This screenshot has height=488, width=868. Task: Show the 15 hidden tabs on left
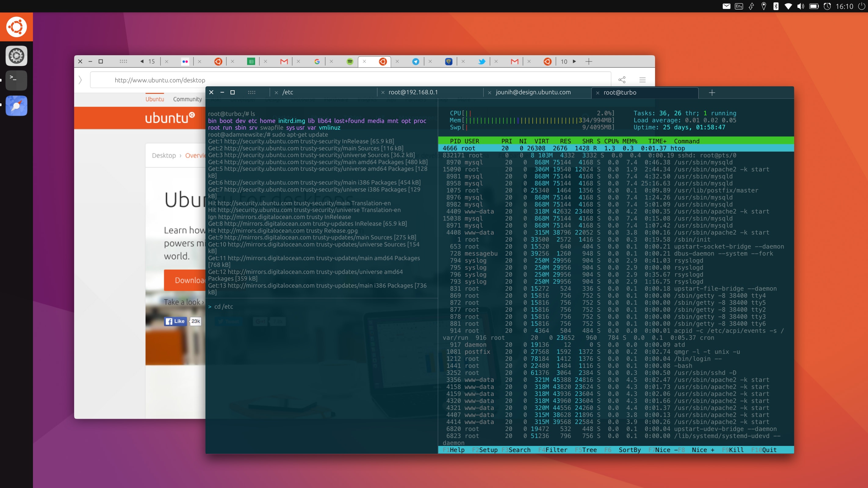click(x=147, y=61)
